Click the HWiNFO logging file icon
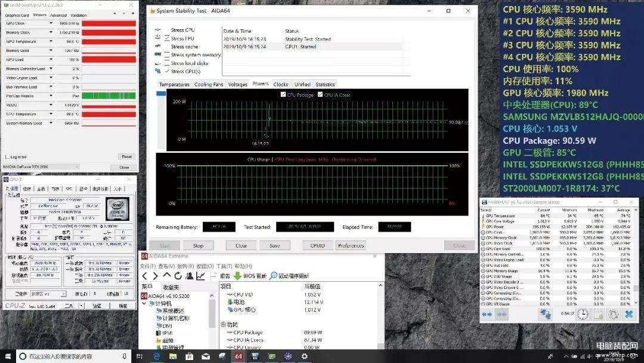 599,315
